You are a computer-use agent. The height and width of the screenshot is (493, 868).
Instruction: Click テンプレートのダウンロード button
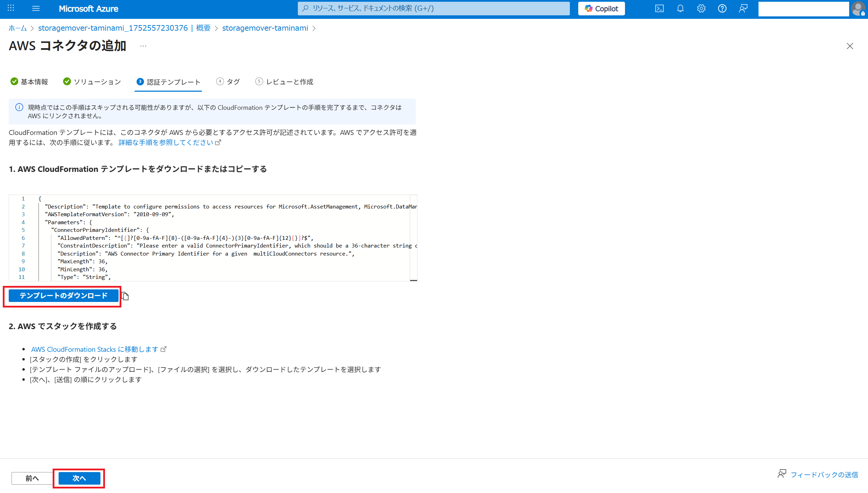pyautogui.click(x=63, y=296)
